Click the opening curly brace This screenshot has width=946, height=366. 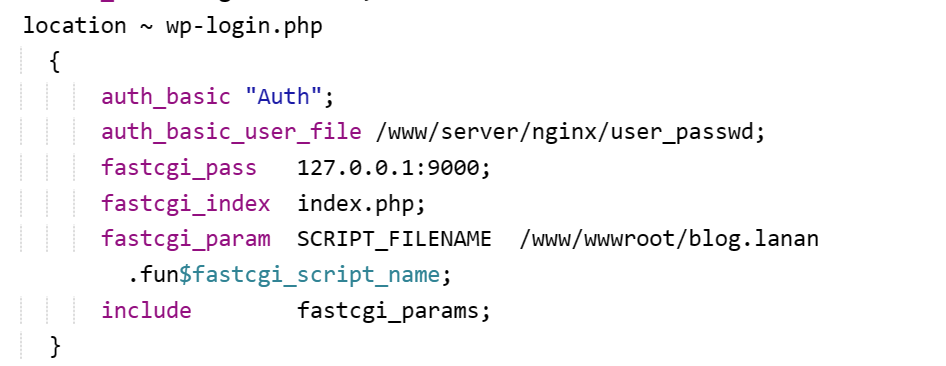[x=55, y=62]
